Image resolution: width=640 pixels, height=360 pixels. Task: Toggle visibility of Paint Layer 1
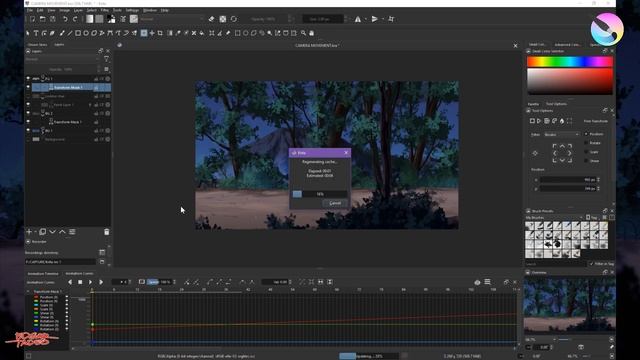point(28,104)
